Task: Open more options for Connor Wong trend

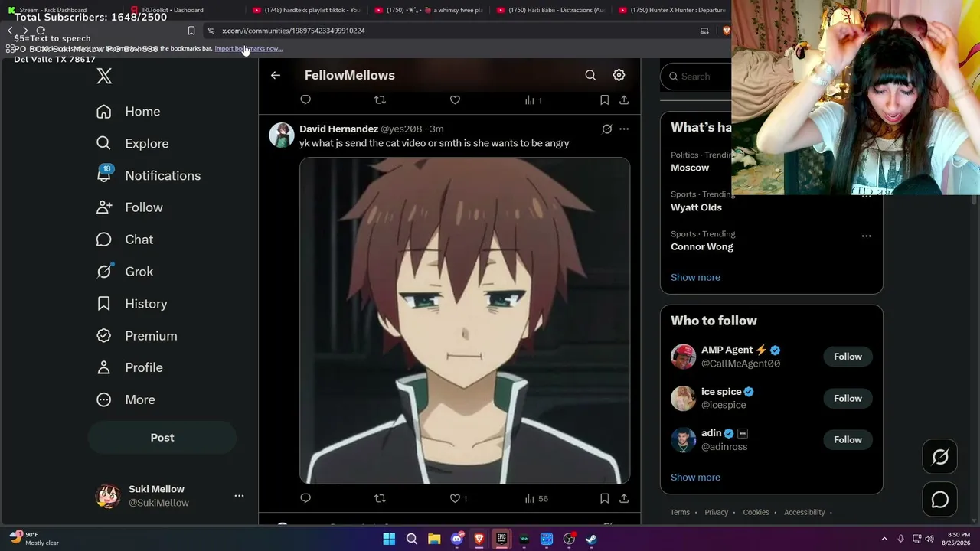Action: [x=866, y=236]
